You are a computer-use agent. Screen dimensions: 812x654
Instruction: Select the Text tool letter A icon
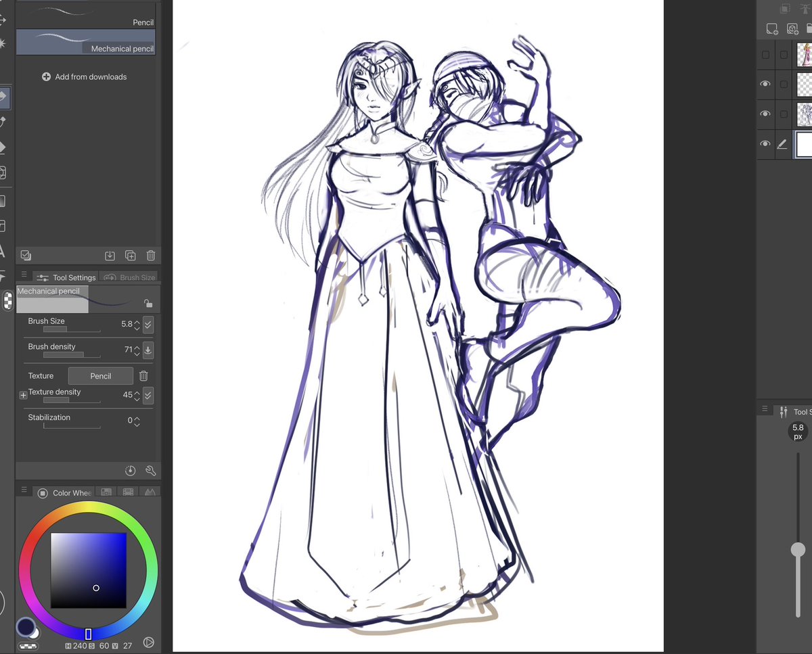2,252
